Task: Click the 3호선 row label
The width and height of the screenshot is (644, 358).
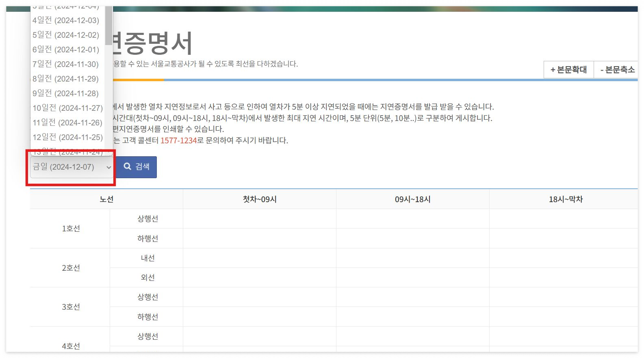Action: tap(71, 307)
